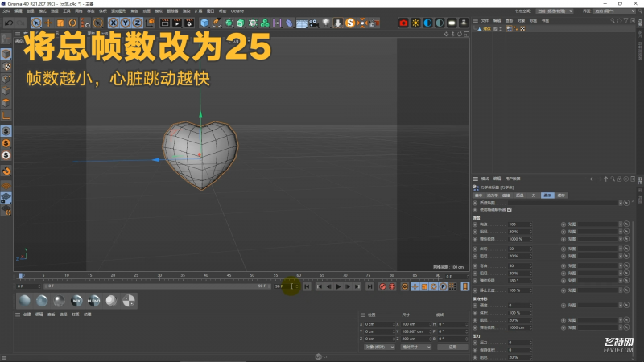Viewport: 644px width, 362px height.
Task: Click the Octane sun daylight icon
Action: (415, 23)
